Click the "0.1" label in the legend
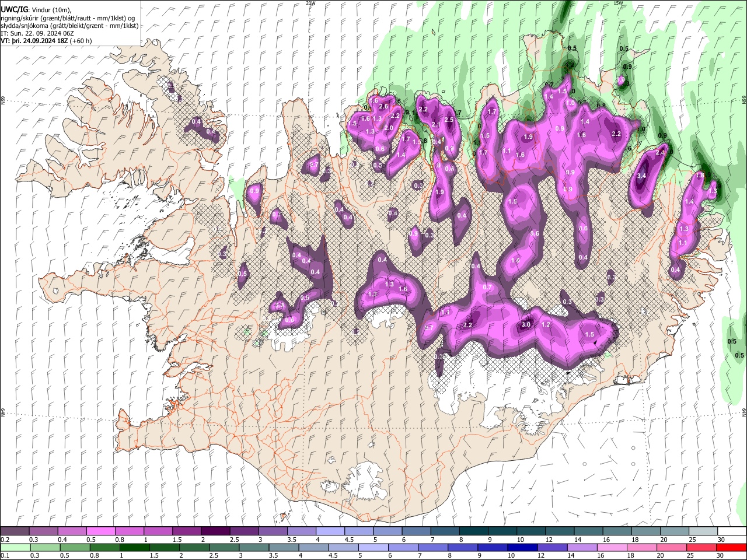Image resolution: width=747 pixels, height=560 pixels. [5, 555]
